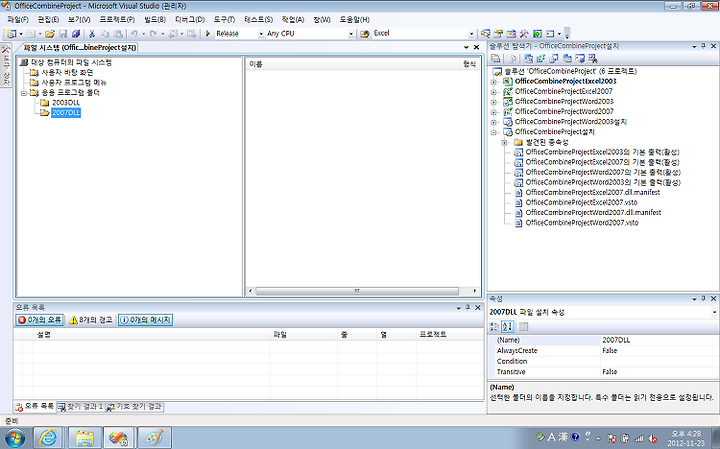This screenshot has height=449, width=720.
Task: Open the Release configuration dropdown
Action: coord(261,34)
